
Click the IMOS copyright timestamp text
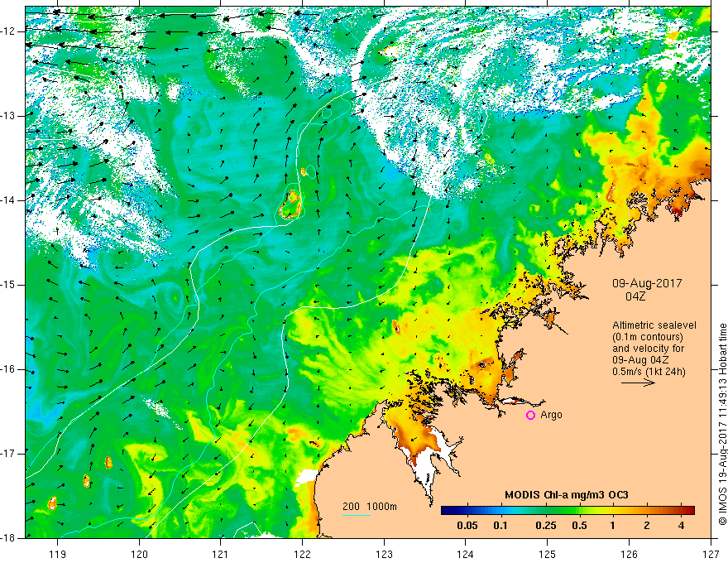pyautogui.click(x=722, y=424)
